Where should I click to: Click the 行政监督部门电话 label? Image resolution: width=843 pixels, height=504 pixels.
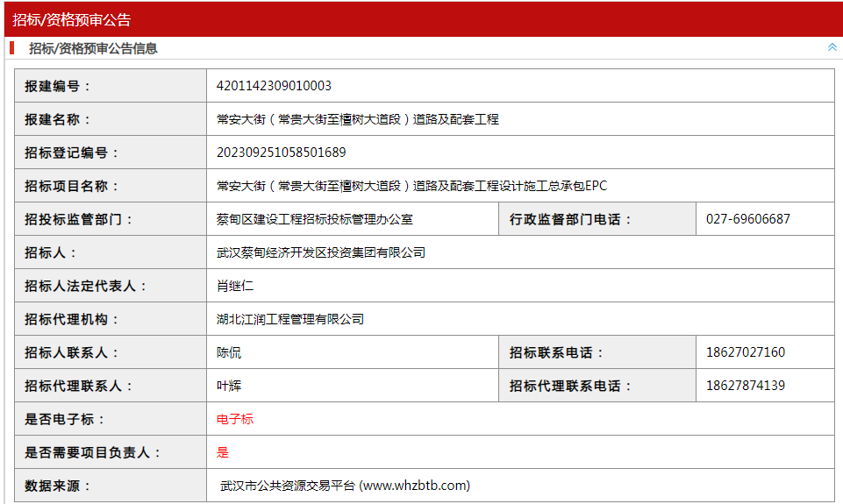(570, 219)
